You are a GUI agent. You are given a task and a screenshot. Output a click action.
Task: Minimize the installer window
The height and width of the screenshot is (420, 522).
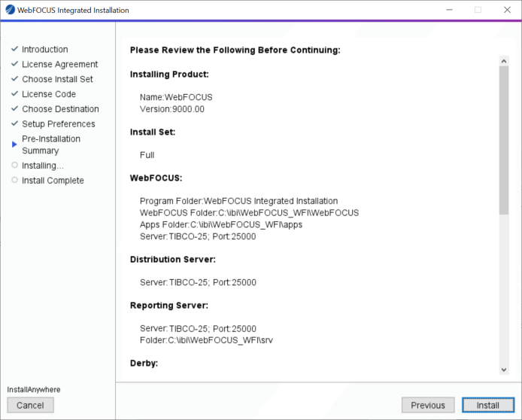tap(449, 11)
